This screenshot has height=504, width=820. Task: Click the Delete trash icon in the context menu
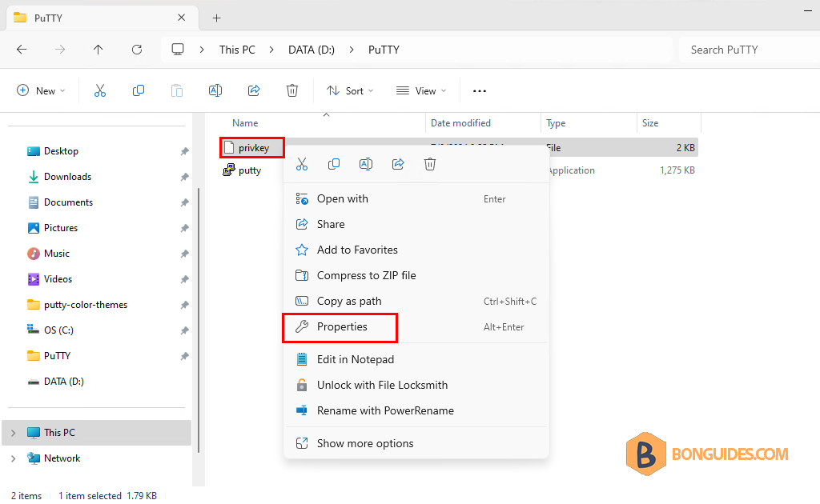tap(430, 165)
